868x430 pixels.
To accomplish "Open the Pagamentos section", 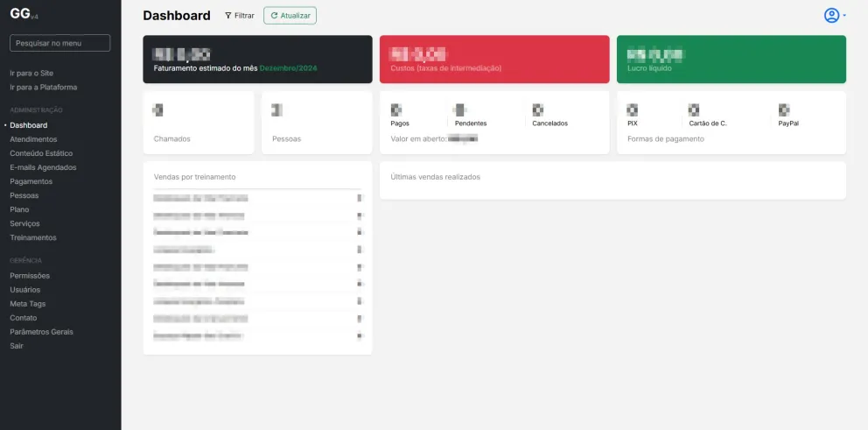I will 31,181.
